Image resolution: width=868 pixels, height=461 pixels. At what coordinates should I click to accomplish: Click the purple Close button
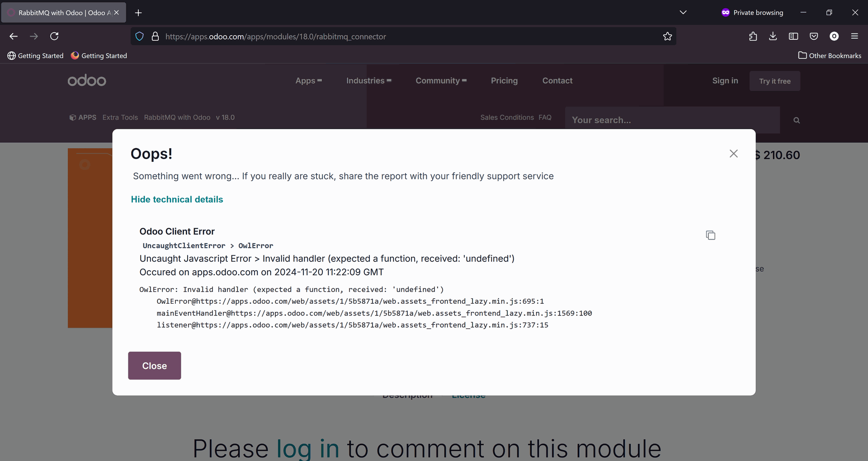(x=155, y=366)
